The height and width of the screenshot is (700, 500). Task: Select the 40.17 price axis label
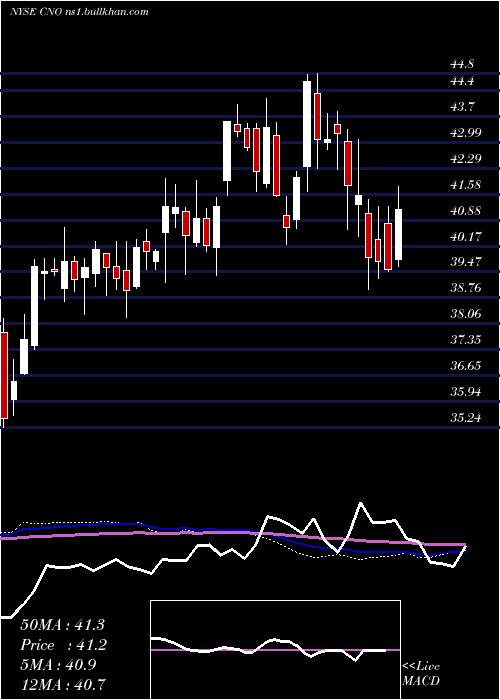tap(466, 237)
